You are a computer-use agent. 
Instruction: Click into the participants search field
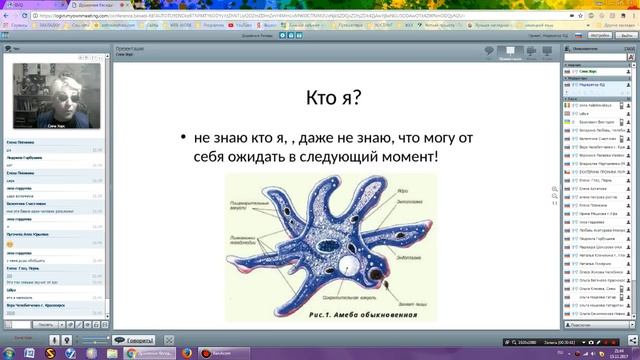tap(595, 57)
